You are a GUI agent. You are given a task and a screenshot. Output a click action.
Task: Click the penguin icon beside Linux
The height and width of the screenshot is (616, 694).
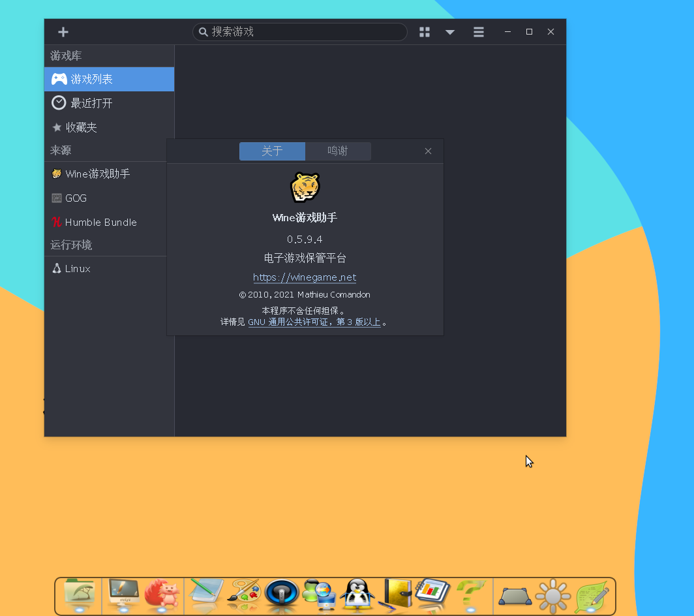pos(56,268)
